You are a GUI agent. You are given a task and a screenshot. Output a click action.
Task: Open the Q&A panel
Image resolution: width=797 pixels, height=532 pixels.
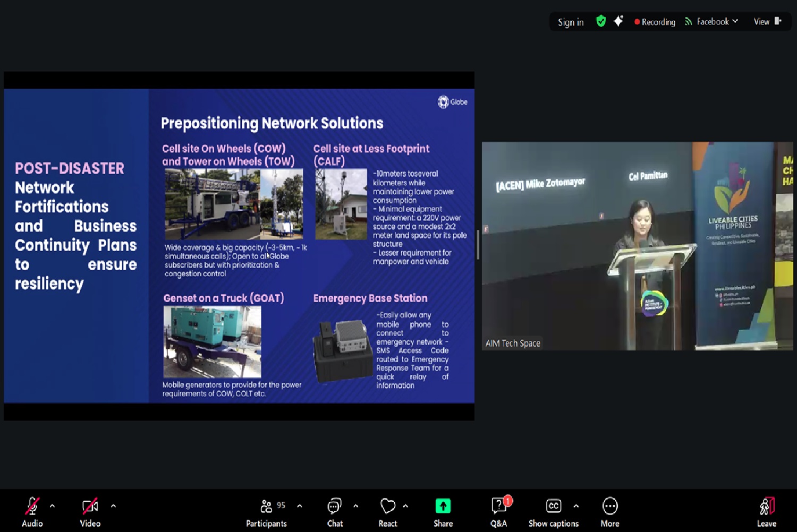pos(498,507)
